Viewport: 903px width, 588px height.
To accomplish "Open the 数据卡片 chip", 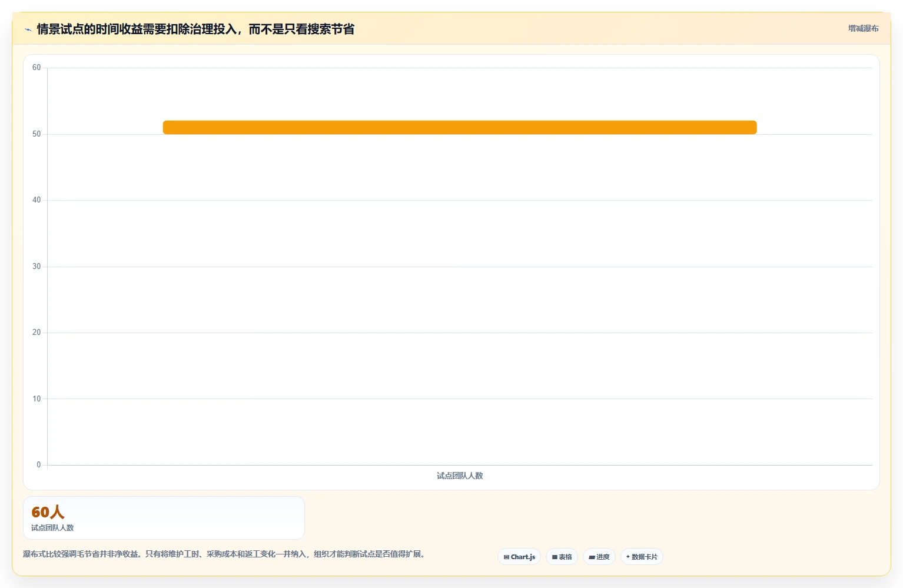I will [642, 557].
